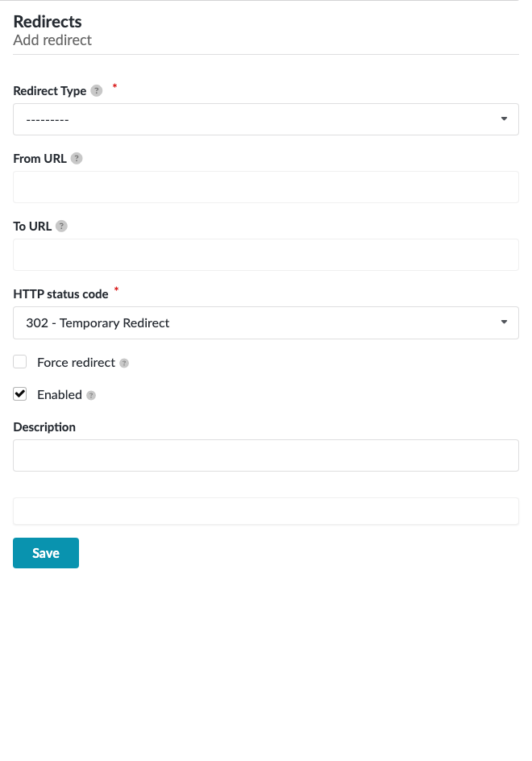Click the help icon next to Force redirect
The height and width of the screenshot is (761, 532).
[123, 363]
